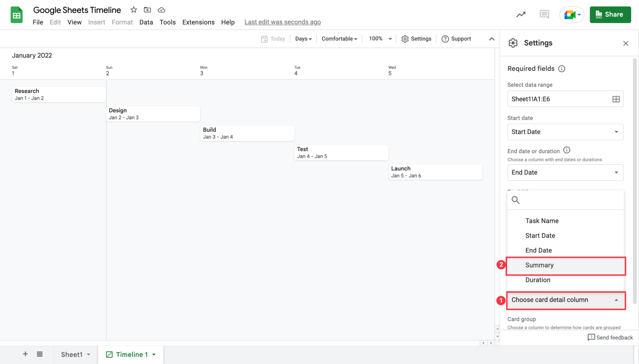639x364 pixels.
Task: Select the Build timeline card
Action: (x=247, y=133)
